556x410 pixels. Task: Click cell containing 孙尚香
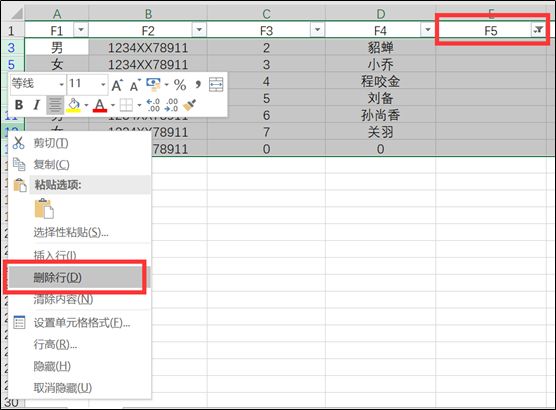point(380,115)
